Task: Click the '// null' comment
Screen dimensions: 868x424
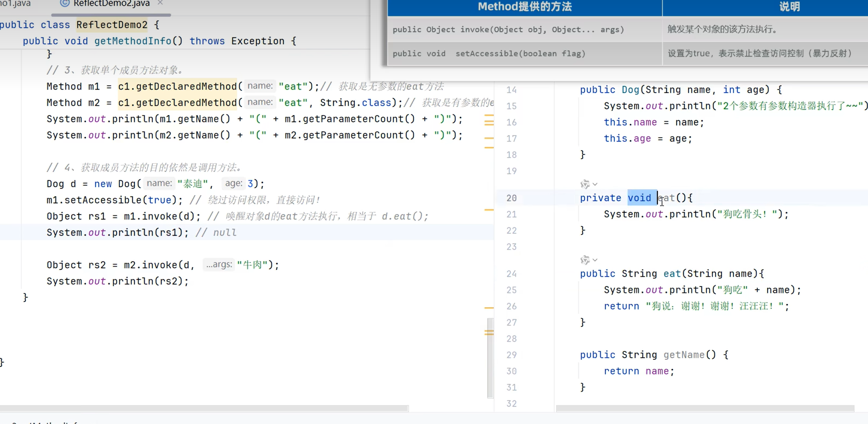Action: coord(216,232)
